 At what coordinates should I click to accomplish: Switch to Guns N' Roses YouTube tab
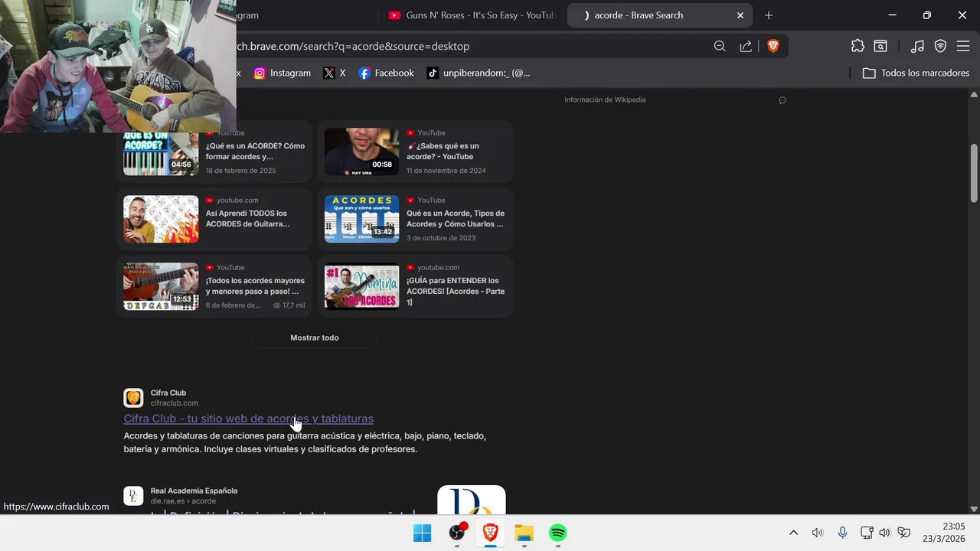click(472, 15)
